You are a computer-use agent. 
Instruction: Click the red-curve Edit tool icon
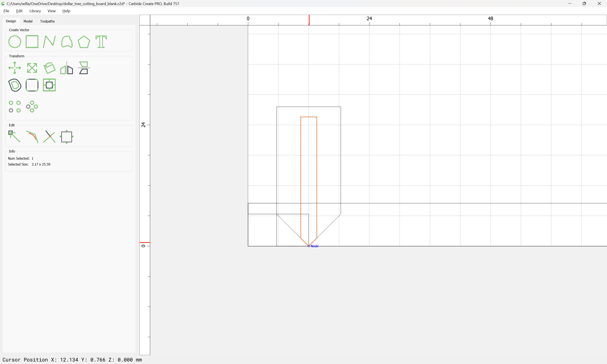pyautogui.click(x=32, y=137)
